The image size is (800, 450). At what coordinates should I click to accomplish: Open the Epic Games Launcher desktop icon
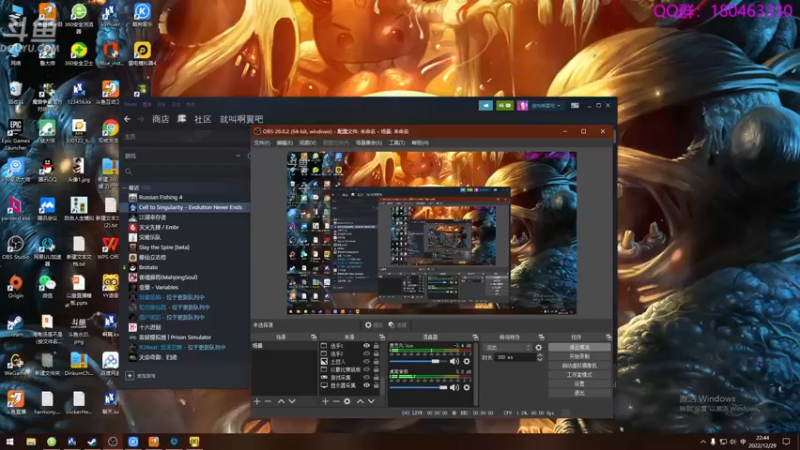(15, 131)
